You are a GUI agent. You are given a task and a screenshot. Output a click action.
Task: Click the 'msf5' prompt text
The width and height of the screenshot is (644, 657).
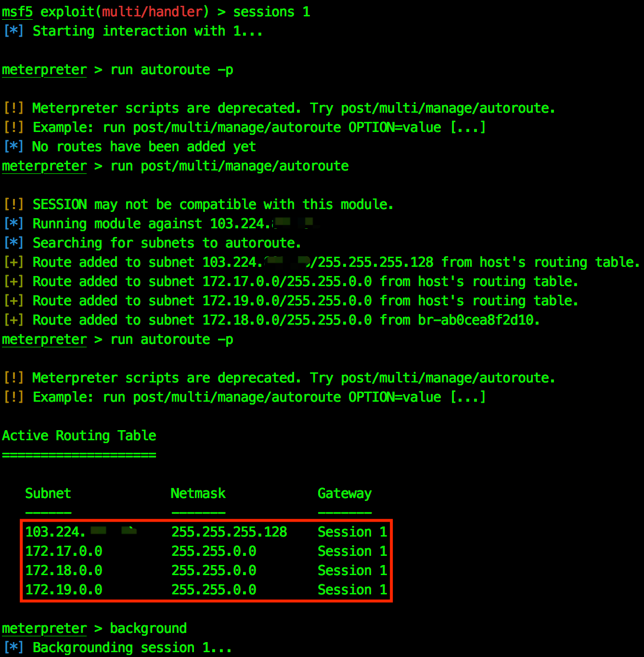[x=17, y=12]
